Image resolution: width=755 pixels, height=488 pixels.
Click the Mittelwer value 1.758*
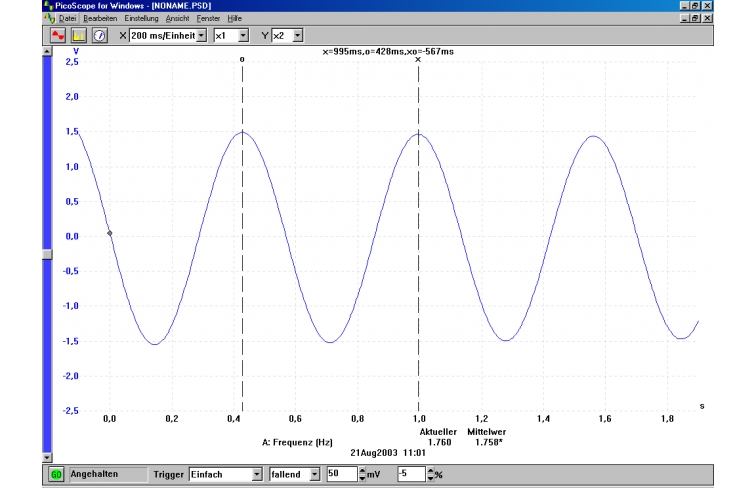pyautogui.click(x=489, y=442)
